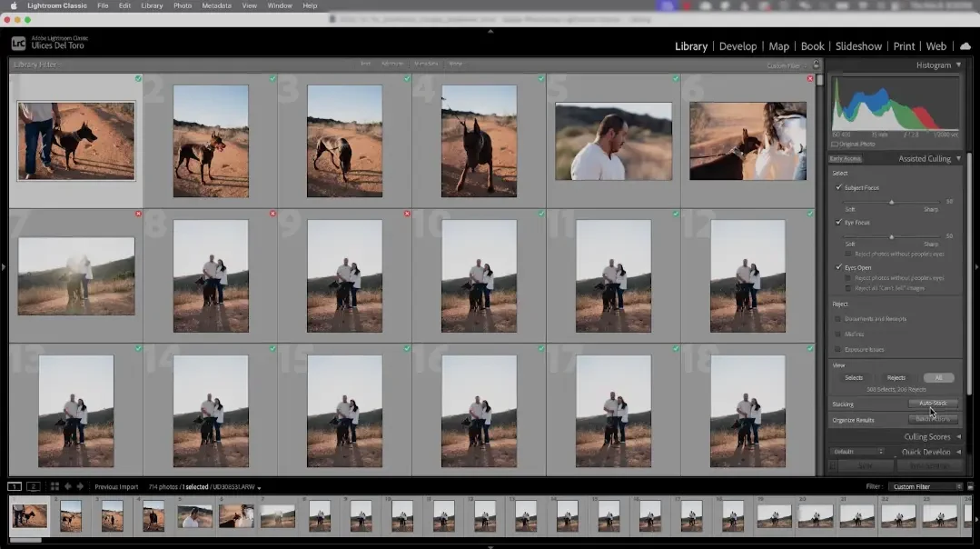The height and width of the screenshot is (549, 980).
Task: Hide the top module panel arrow
Action: 490,31
